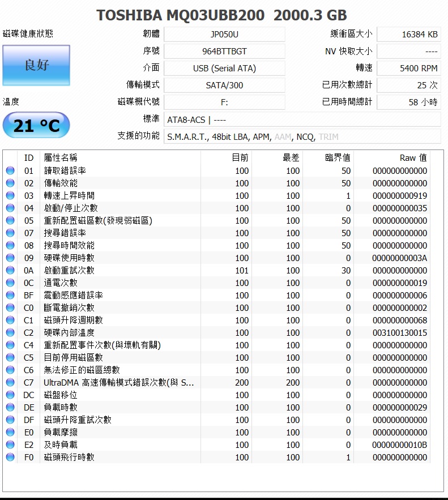This screenshot has height=500, width=448.
Task: Click the status icon beside 磁盤移位
Action: pos(10,395)
